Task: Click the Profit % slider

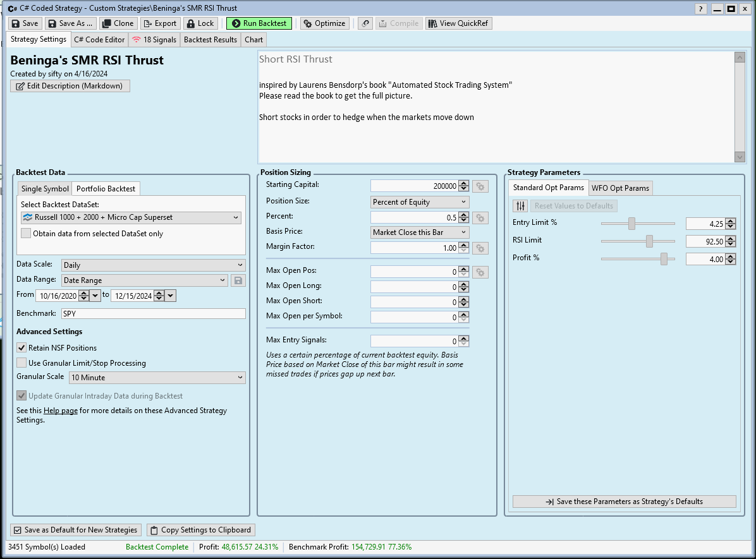Action: pos(638,259)
